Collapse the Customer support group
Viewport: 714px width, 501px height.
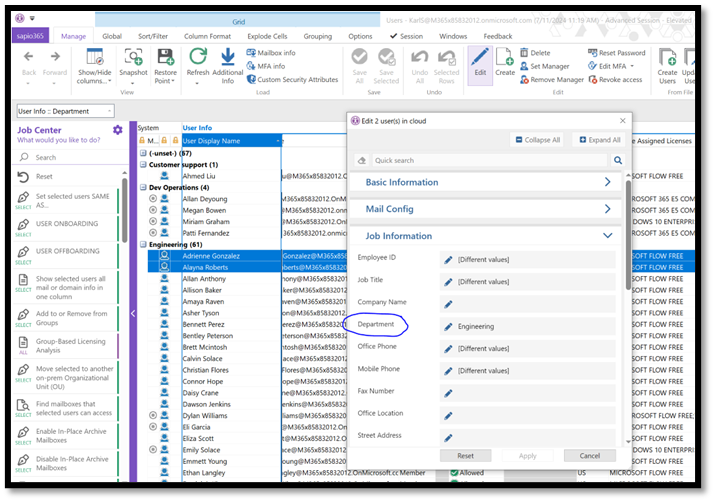click(143, 164)
